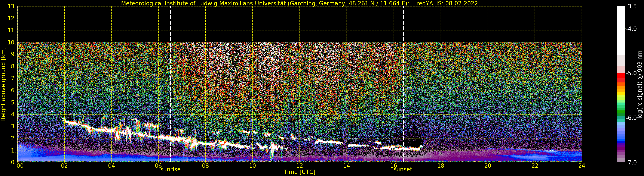Click the colorbar value '-7.0'
This screenshot has height=176, width=644.
click(x=631, y=162)
